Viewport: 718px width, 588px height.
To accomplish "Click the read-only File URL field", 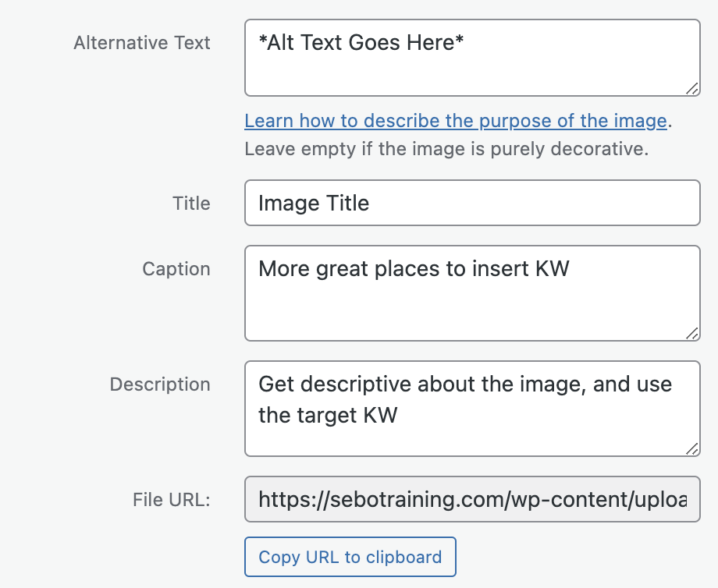I will (472, 499).
